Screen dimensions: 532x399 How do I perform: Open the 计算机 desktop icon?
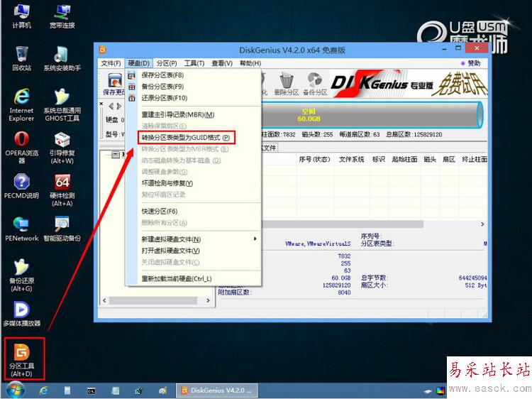(x=22, y=16)
